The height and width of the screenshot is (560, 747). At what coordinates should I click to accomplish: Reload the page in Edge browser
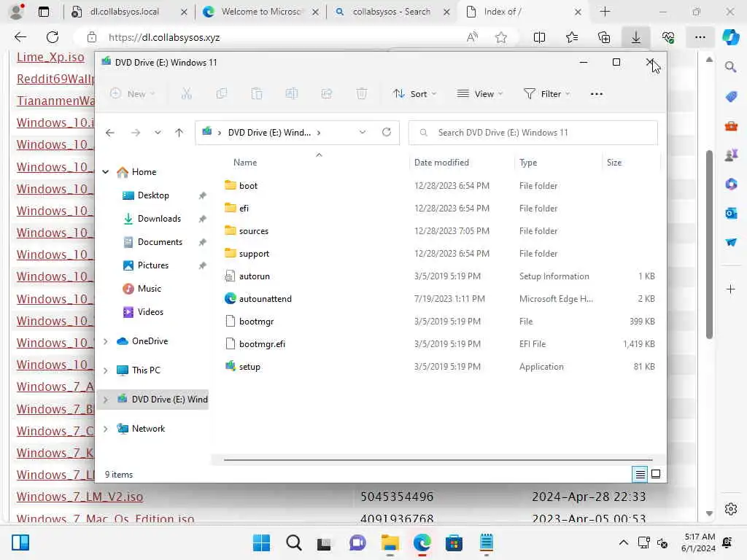coord(53,37)
